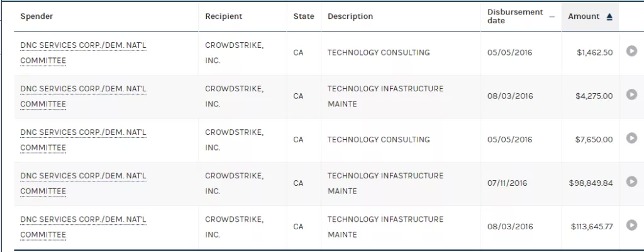
Task: Click the State column header
Action: [x=304, y=16]
